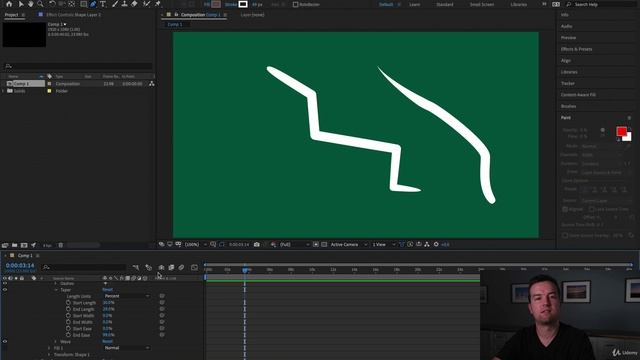Select the Selection arrow tool
Image resolution: width=640 pixels, height=360 pixels.
coord(20,4)
